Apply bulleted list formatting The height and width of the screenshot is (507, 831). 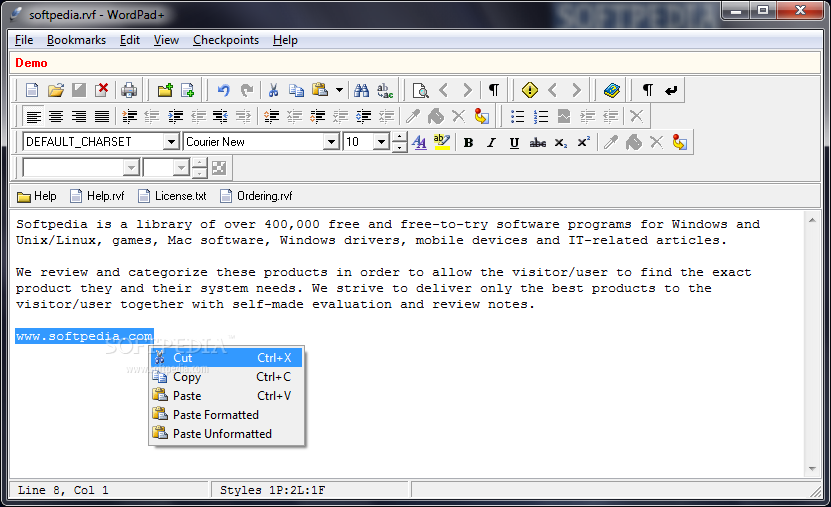517,116
